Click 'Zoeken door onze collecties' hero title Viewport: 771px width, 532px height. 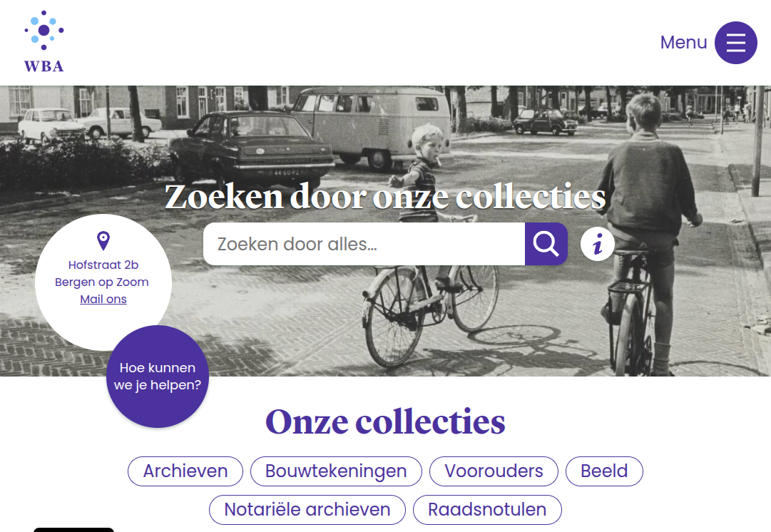[x=385, y=197]
